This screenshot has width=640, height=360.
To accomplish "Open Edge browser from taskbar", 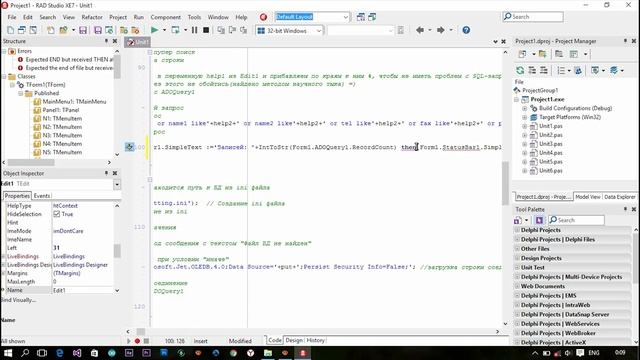I will pos(60,353).
